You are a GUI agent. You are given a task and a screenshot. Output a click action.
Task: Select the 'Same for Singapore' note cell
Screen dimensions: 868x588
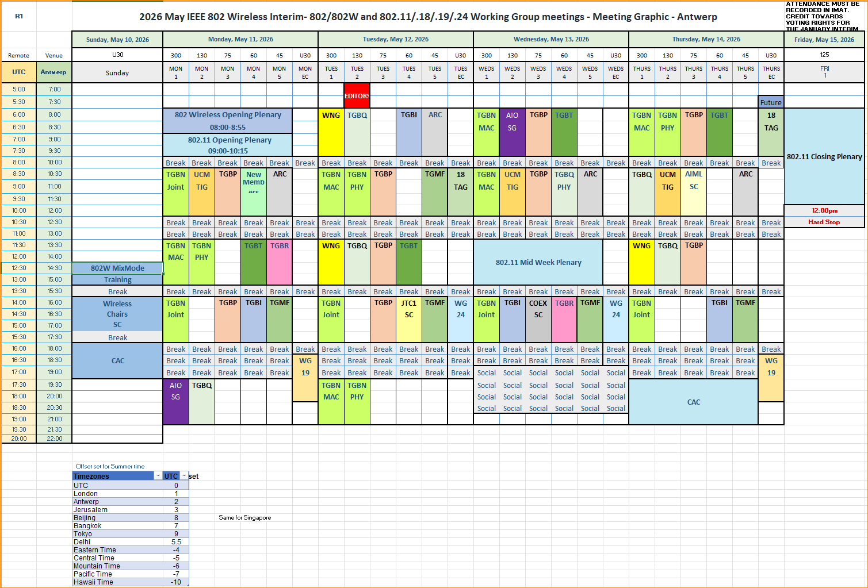click(x=244, y=518)
